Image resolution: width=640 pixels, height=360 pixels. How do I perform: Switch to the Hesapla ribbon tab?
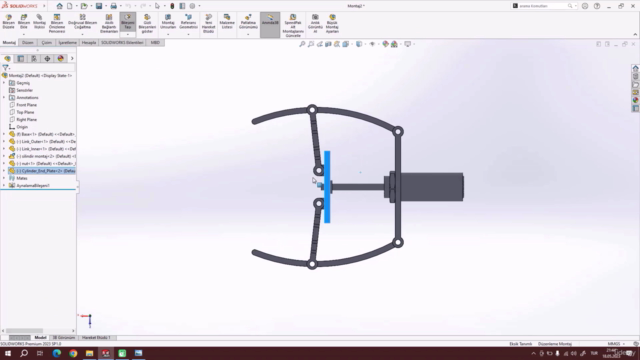89,42
